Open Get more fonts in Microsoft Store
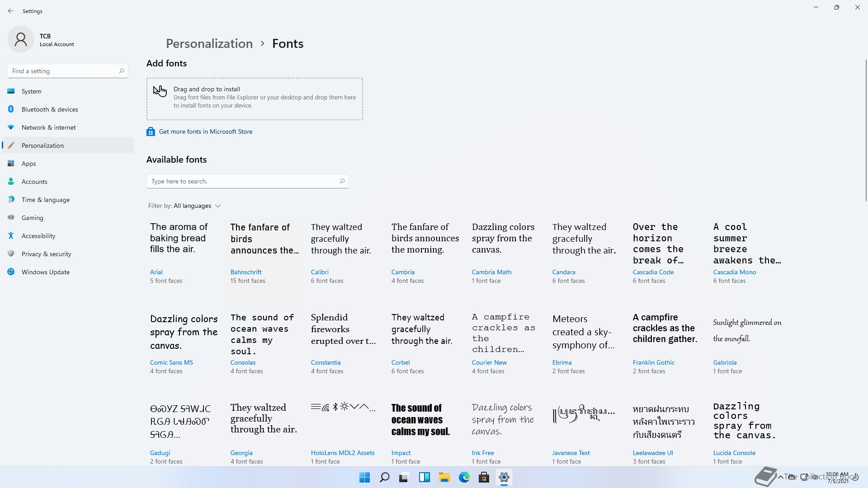This screenshot has height=488, width=868. pos(206,131)
